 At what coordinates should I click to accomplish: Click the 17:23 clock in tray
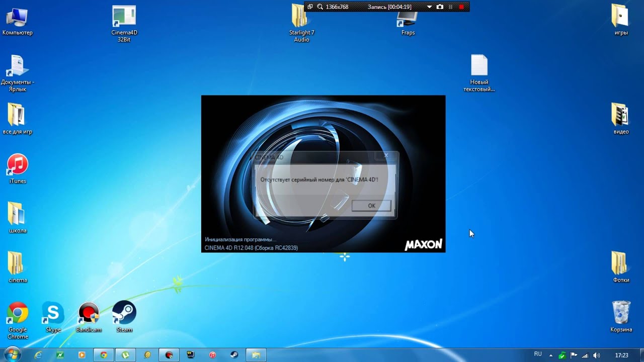point(622,355)
